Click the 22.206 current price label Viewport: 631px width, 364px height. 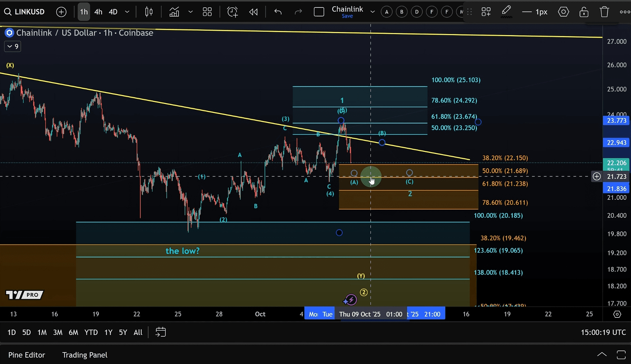[x=616, y=163]
